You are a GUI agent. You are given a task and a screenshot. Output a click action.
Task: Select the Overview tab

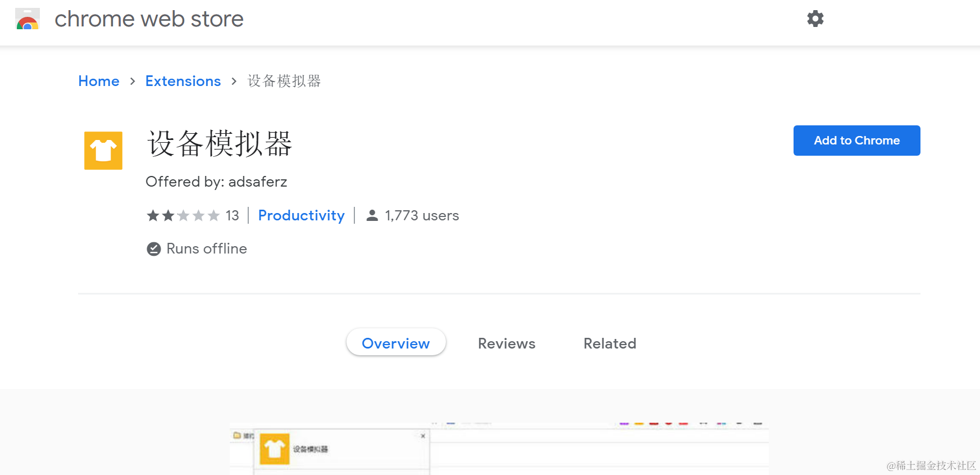[x=396, y=343]
